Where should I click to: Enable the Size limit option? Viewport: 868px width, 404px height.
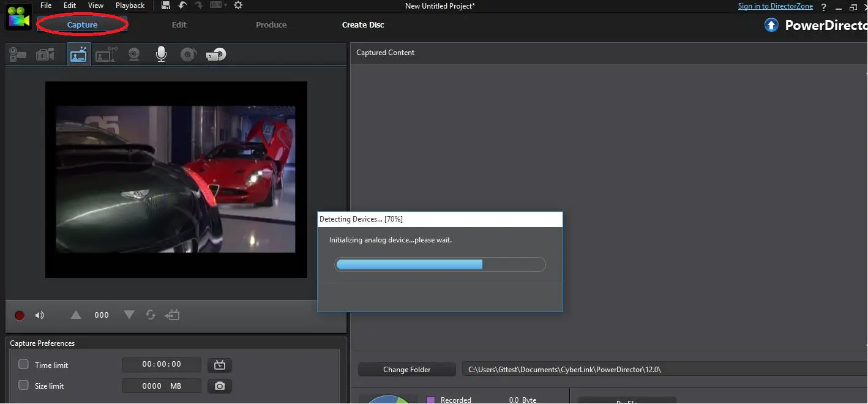click(23, 386)
